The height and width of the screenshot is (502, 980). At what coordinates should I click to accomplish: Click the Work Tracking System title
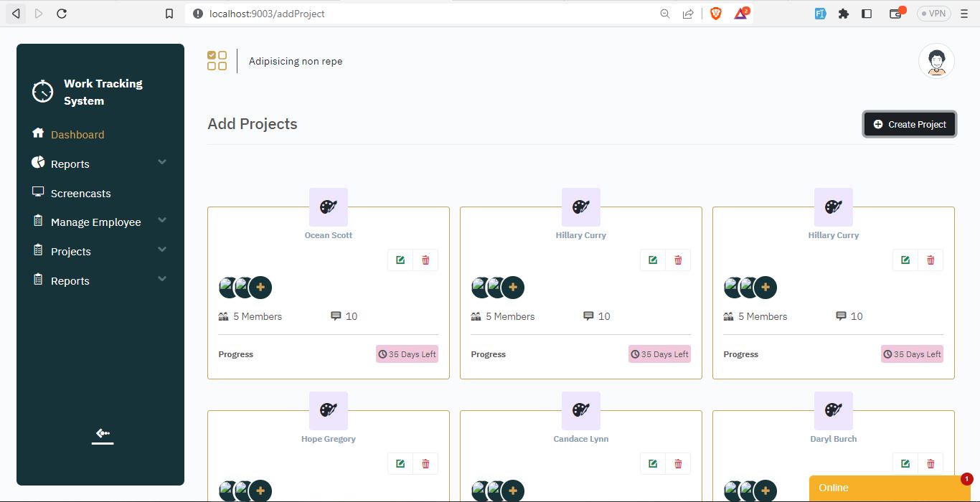tap(103, 92)
